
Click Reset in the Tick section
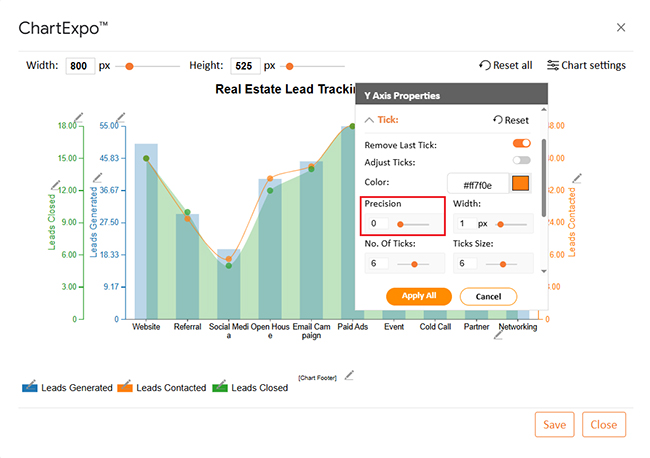click(x=510, y=120)
